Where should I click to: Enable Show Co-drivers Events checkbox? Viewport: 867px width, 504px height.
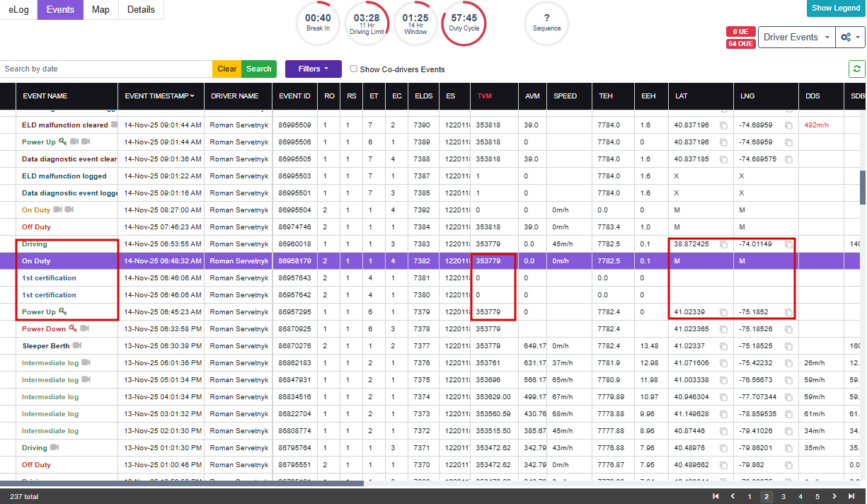(x=354, y=69)
